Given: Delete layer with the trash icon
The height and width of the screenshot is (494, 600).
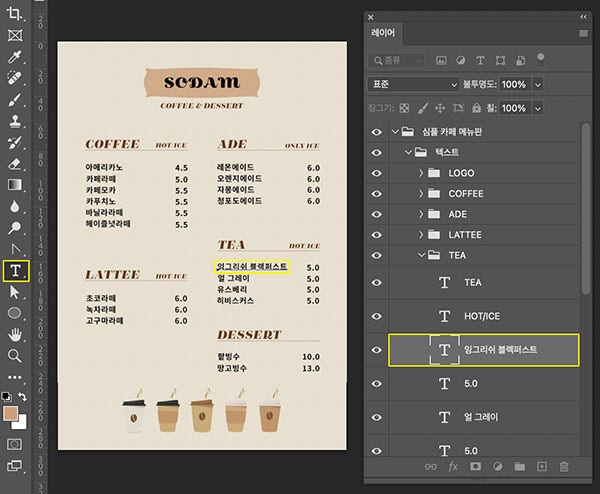Looking at the screenshot, I should point(564,466).
